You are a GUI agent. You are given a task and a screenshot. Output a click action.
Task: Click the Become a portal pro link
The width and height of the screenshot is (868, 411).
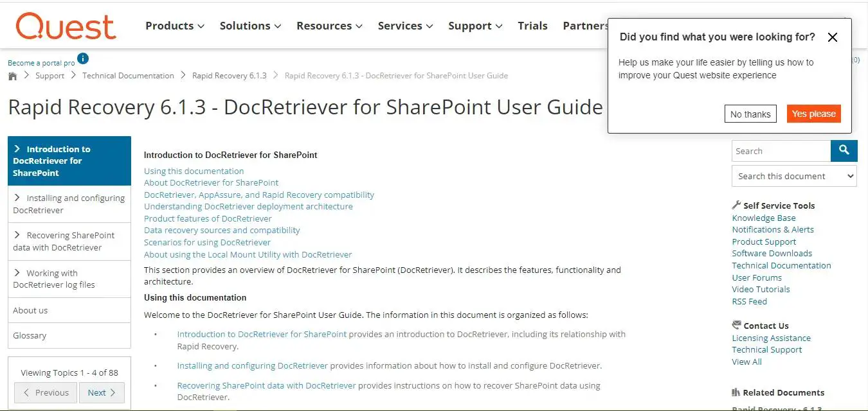pos(41,63)
